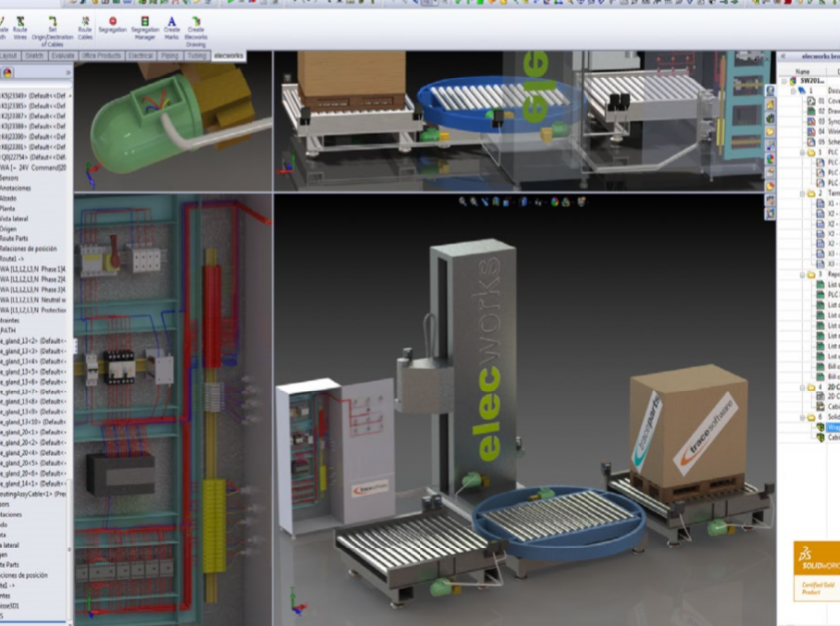Open Apply Scene in heads-up toolbar
The width and height of the screenshot is (840, 626).
pos(566,202)
